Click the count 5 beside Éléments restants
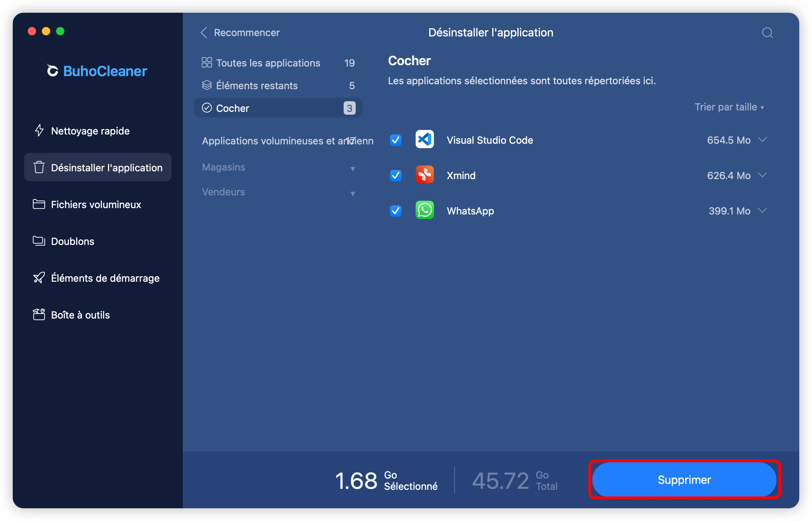This screenshot has width=812, height=521. pos(352,86)
